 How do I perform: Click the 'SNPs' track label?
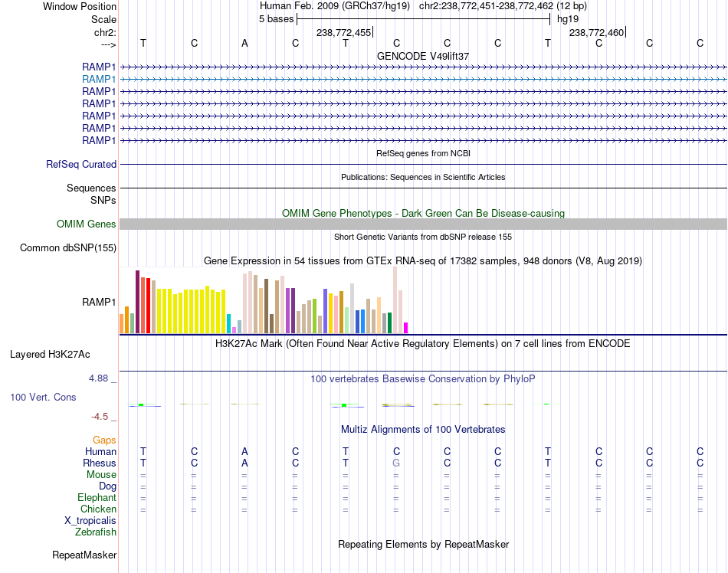click(103, 200)
